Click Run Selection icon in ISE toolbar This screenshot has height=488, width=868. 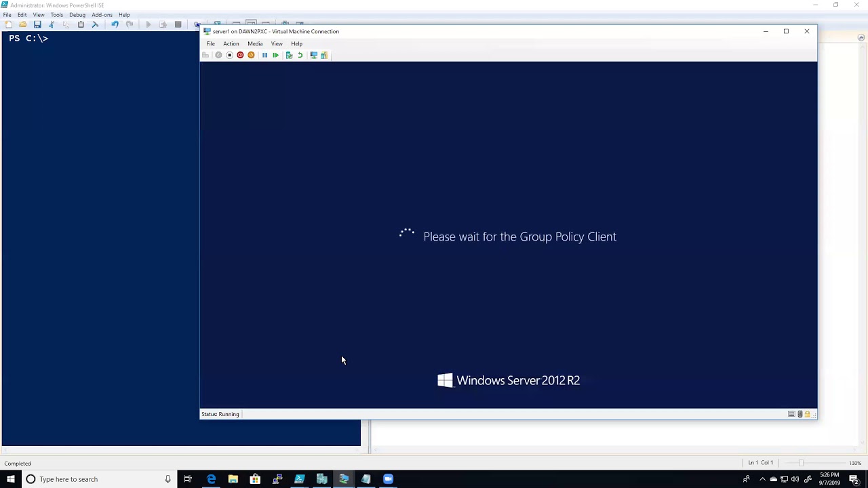(163, 24)
